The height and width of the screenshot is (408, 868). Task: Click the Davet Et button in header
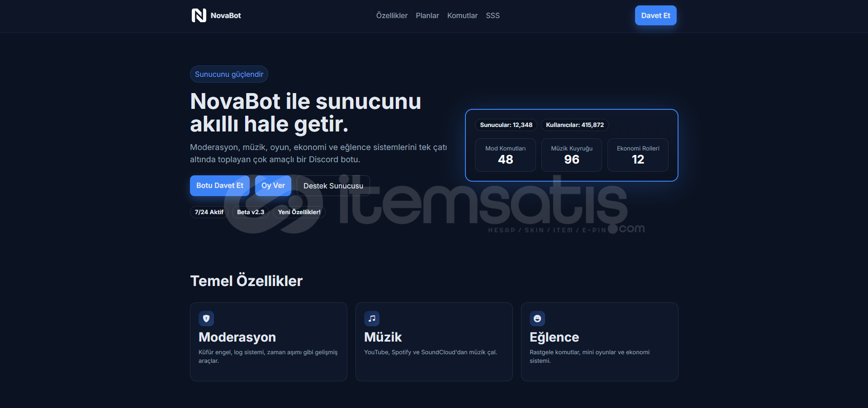click(x=655, y=15)
